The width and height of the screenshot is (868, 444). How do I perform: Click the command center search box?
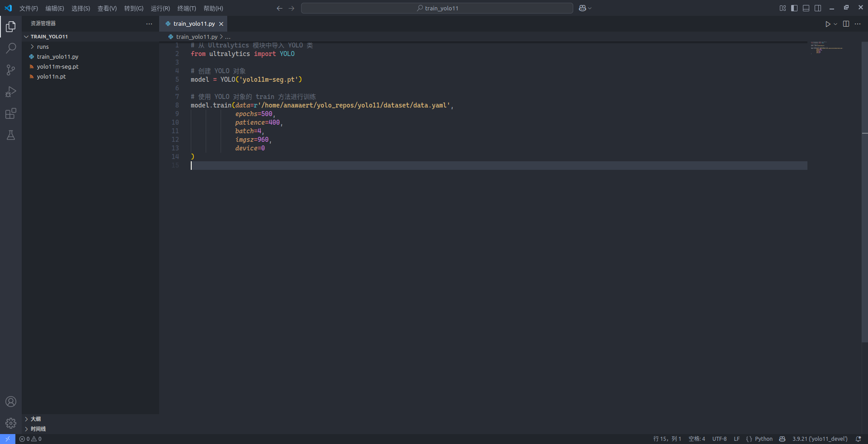(437, 8)
